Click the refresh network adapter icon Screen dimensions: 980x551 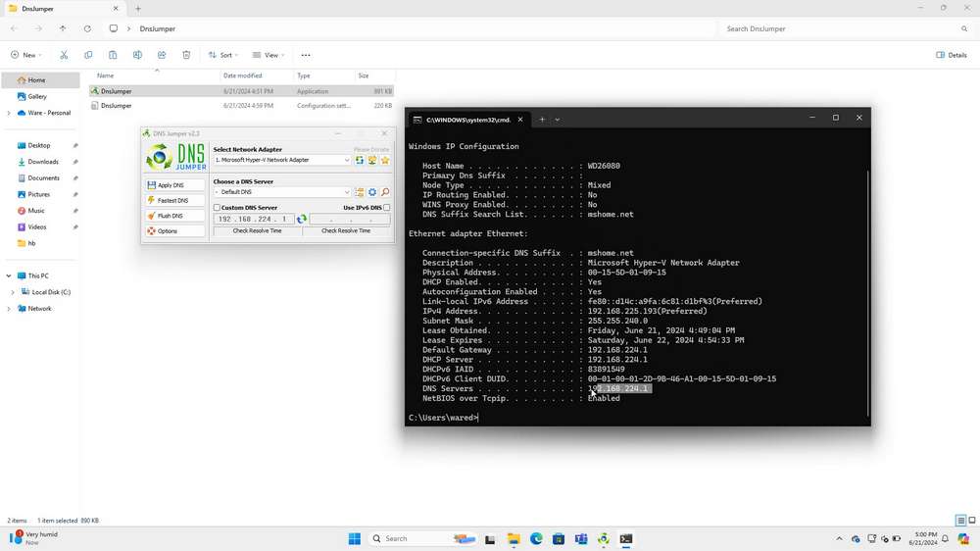pos(360,160)
